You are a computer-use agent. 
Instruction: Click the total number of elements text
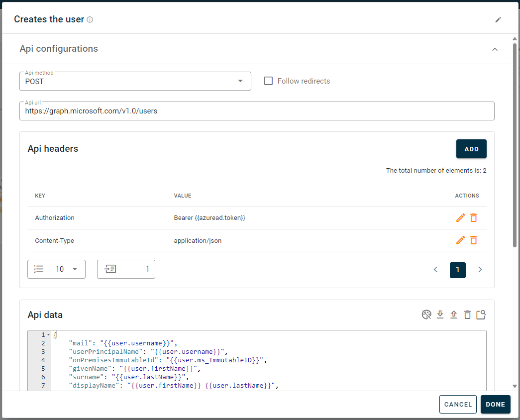coord(436,171)
